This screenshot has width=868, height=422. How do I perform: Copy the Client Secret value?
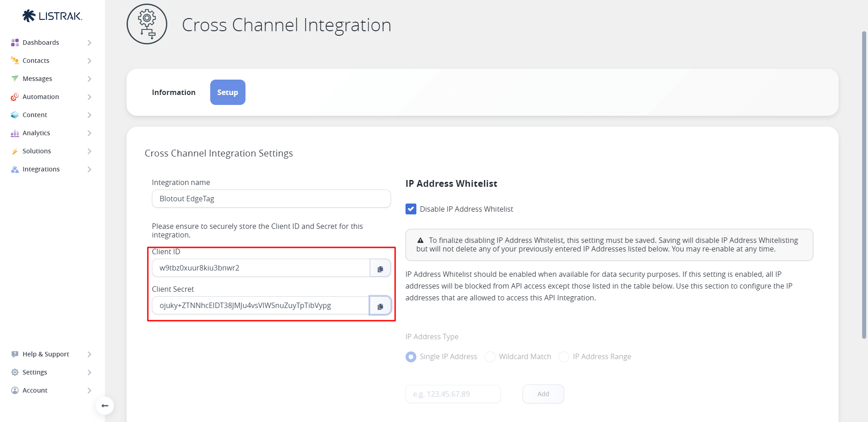pos(380,306)
